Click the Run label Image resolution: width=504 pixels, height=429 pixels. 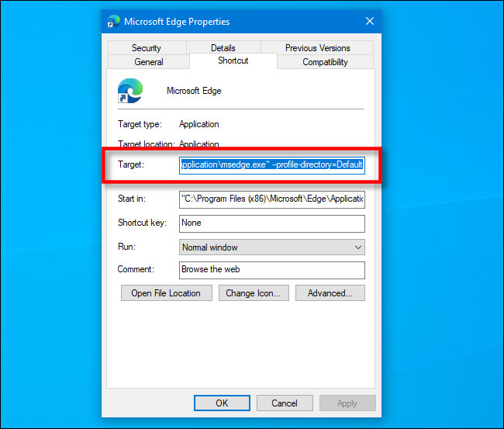tap(126, 247)
